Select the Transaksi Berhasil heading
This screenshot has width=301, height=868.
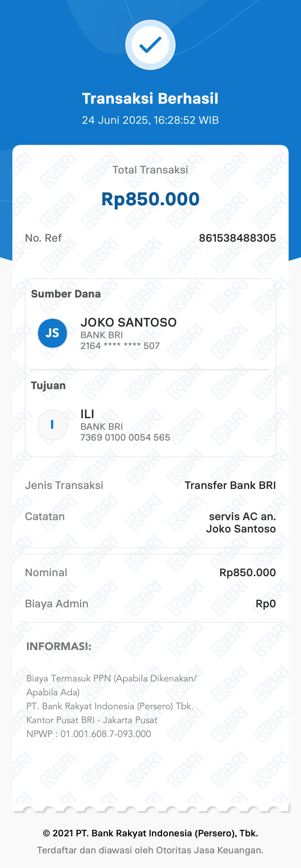pos(150,98)
